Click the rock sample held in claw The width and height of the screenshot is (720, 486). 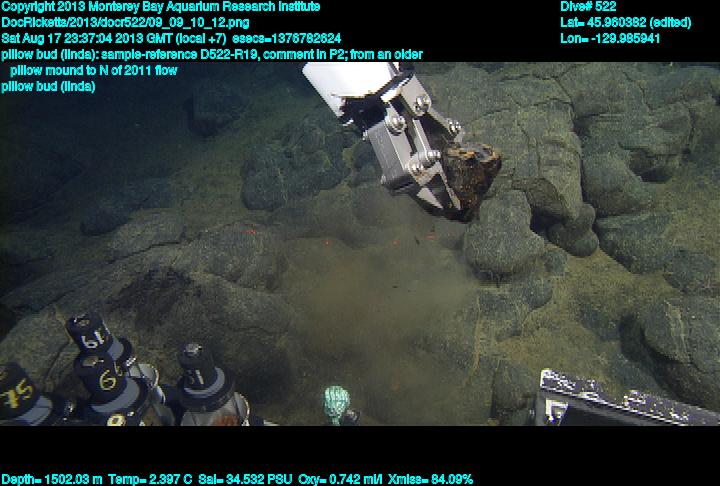point(470,174)
